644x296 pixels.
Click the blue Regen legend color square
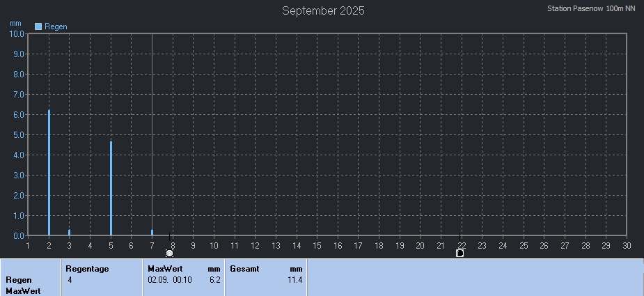click(38, 26)
